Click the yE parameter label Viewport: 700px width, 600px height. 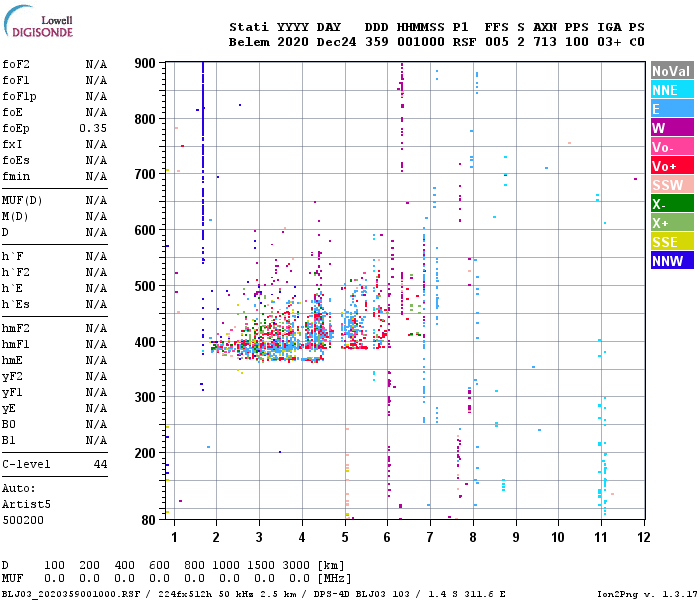pyautogui.click(x=9, y=409)
